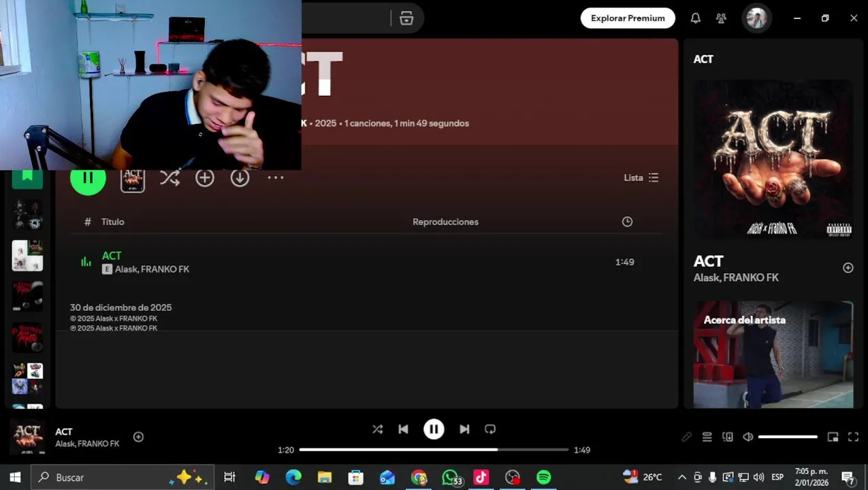Pause using the white player bar button
The image size is (868, 490).
(x=434, y=429)
